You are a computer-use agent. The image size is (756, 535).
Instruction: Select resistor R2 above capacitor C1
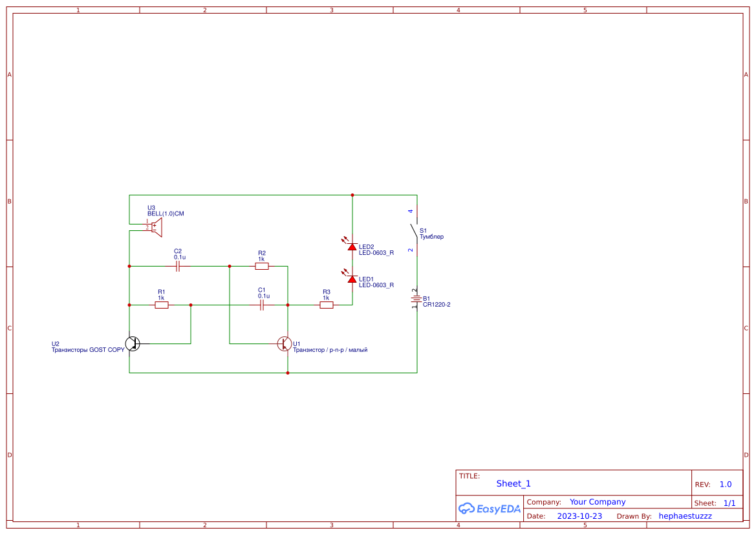pos(261,265)
